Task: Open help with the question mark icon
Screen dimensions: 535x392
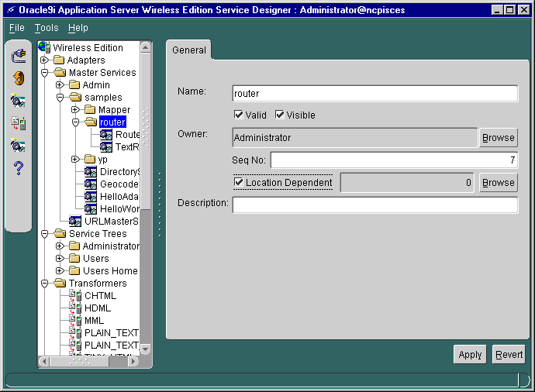Action: pyautogui.click(x=19, y=167)
